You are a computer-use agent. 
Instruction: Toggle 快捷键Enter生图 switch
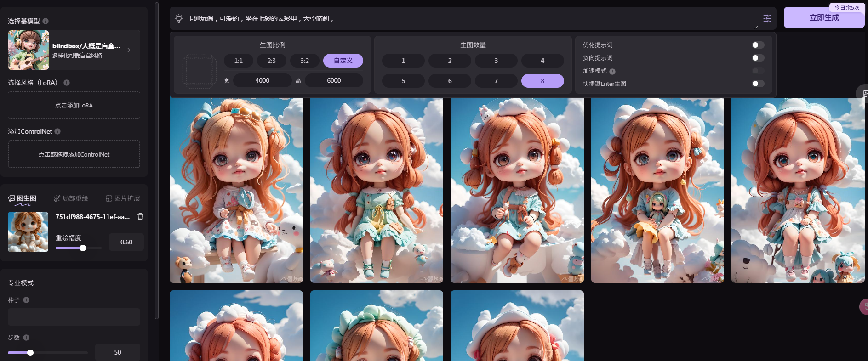pyautogui.click(x=758, y=84)
